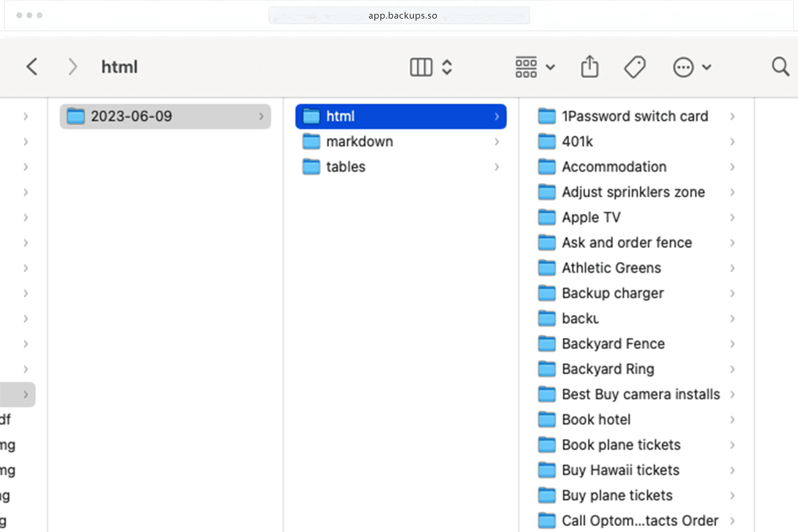Click the forward navigation arrow

click(x=72, y=66)
